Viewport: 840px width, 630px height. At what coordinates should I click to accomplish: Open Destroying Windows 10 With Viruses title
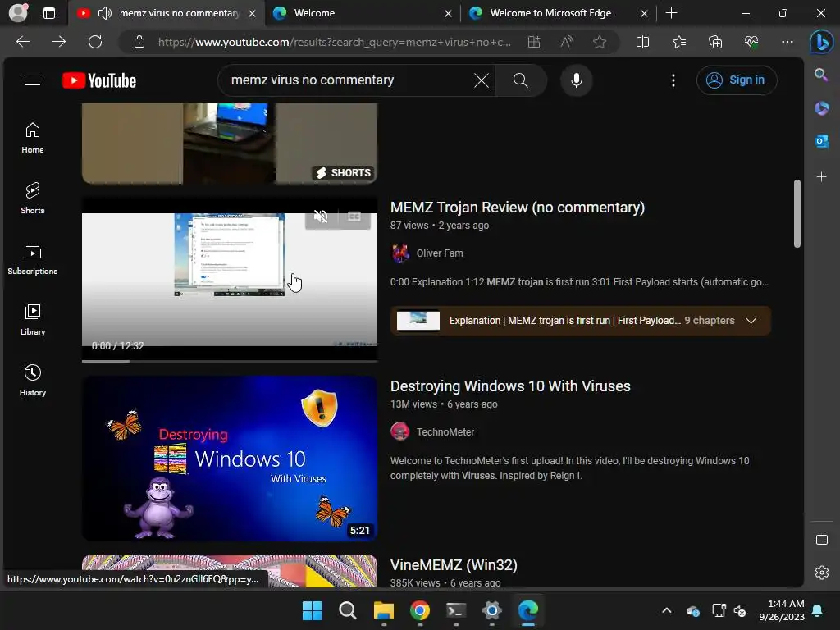click(x=510, y=386)
